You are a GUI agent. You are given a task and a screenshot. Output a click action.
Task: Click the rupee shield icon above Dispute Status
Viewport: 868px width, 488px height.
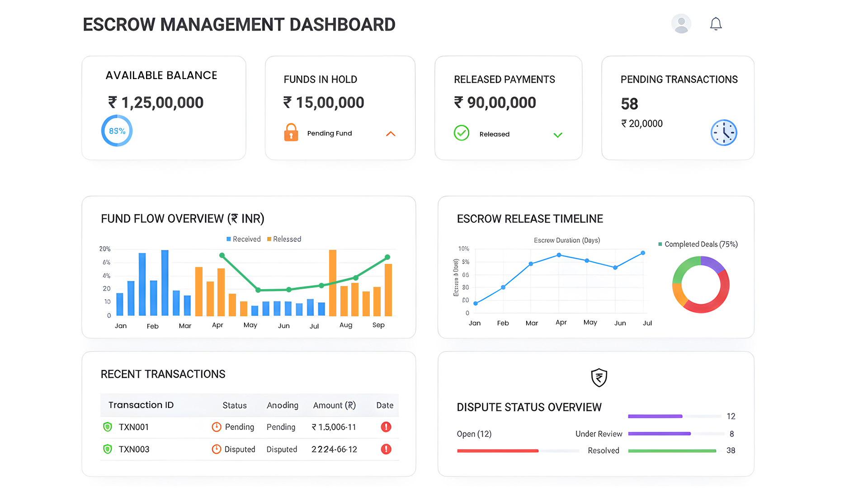coord(599,378)
